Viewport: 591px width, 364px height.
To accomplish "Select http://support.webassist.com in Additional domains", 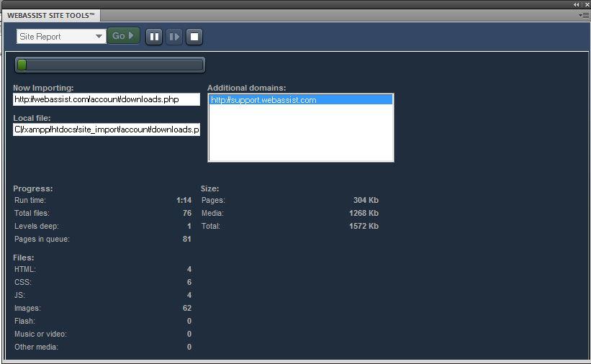I will pyautogui.click(x=300, y=100).
